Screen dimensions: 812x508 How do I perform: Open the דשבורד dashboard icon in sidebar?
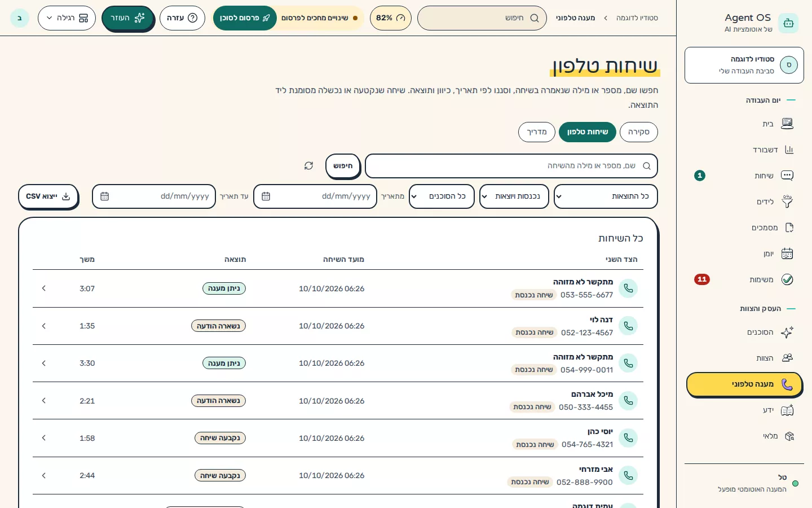(789, 150)
